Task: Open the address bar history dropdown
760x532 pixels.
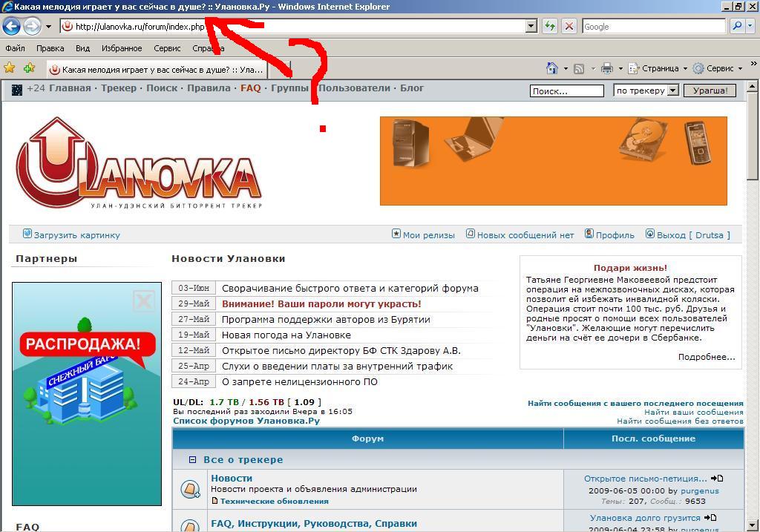Action: coord(531,26)
